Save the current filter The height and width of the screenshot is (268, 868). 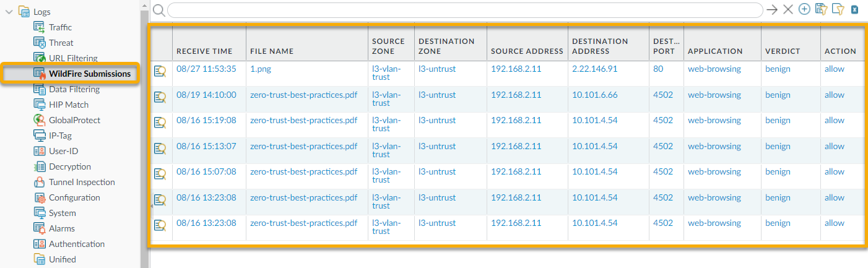coord(821,9)
